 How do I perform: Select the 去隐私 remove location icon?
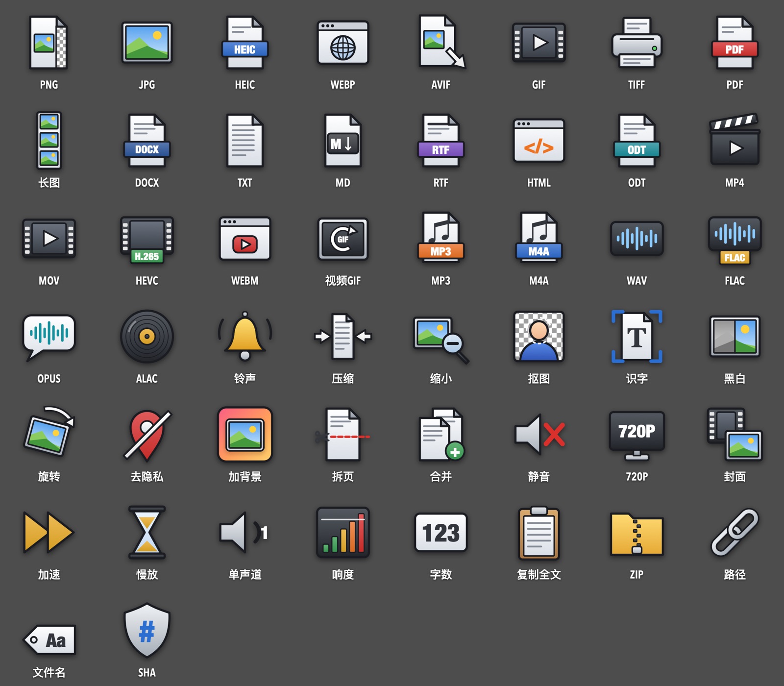tap(147, 435)
